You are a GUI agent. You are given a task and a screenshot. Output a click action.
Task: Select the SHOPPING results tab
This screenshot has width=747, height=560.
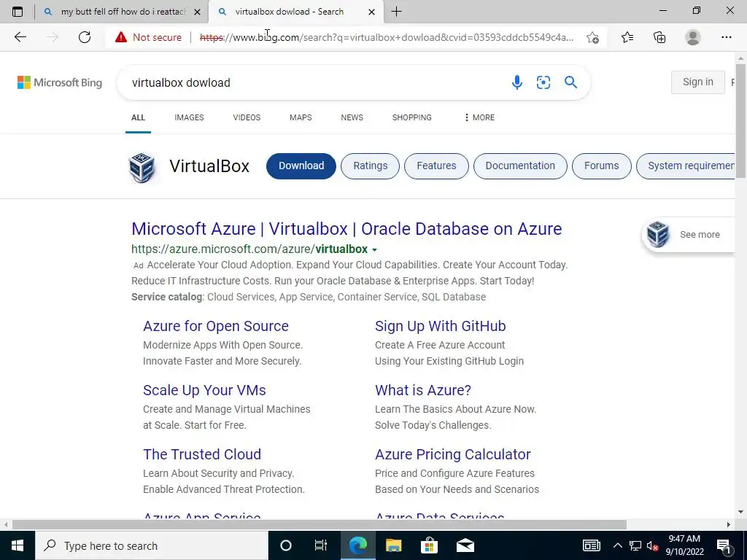412,117
